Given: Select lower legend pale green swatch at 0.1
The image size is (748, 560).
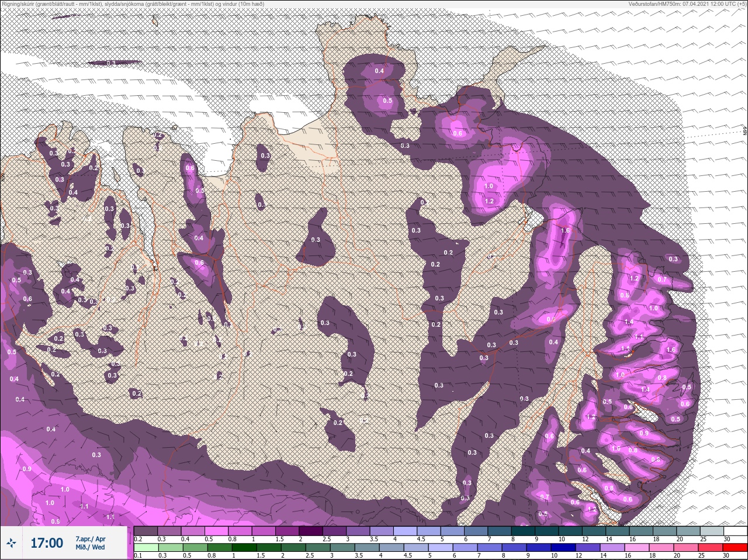Looking at the screenshot, I should click(147, 548).
